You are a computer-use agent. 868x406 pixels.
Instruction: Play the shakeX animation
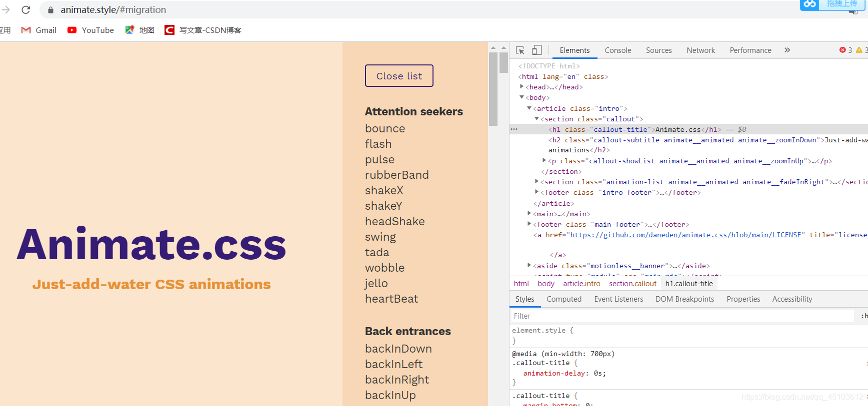[384, 190]
